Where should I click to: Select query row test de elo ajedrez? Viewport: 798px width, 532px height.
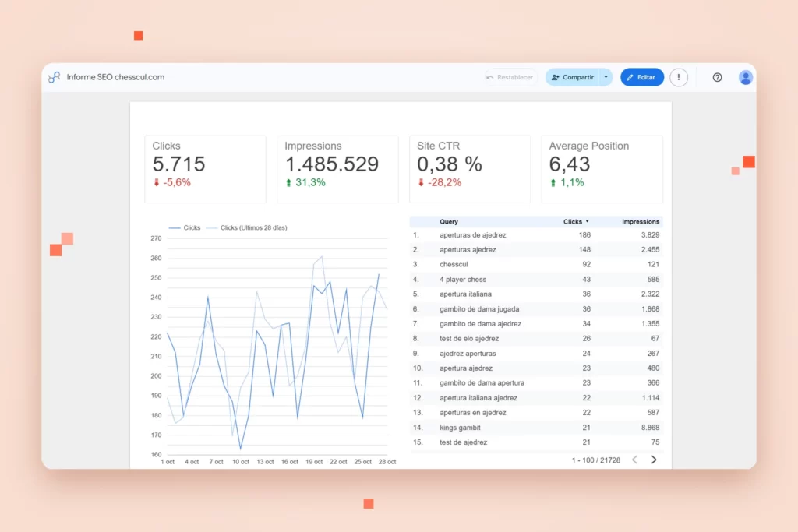coord(536,339)
